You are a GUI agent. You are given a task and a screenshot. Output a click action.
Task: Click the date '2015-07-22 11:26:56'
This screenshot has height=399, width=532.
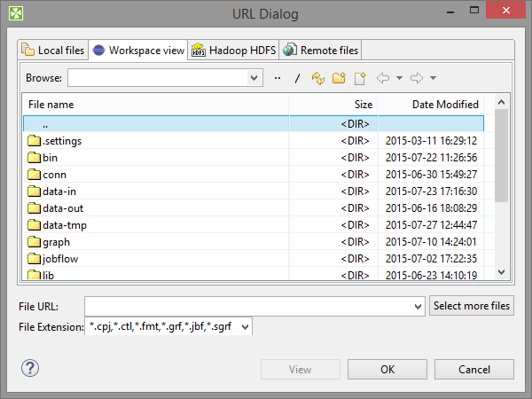point(431,158)
